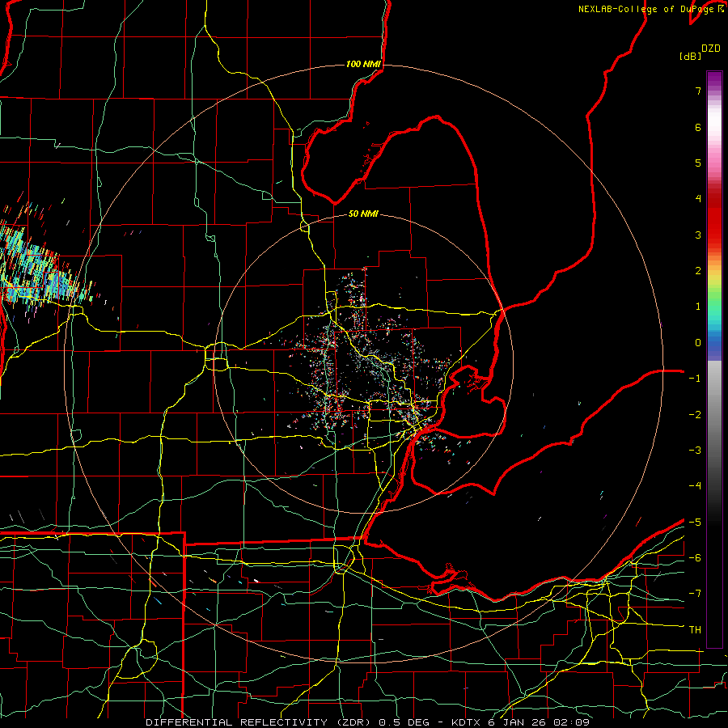Click the 7 value on color scale
This screenshot has height=728, width=728.
click(x=698, y=91)
